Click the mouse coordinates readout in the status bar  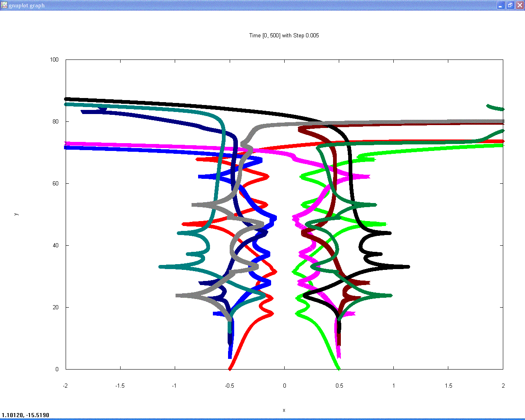25,415
